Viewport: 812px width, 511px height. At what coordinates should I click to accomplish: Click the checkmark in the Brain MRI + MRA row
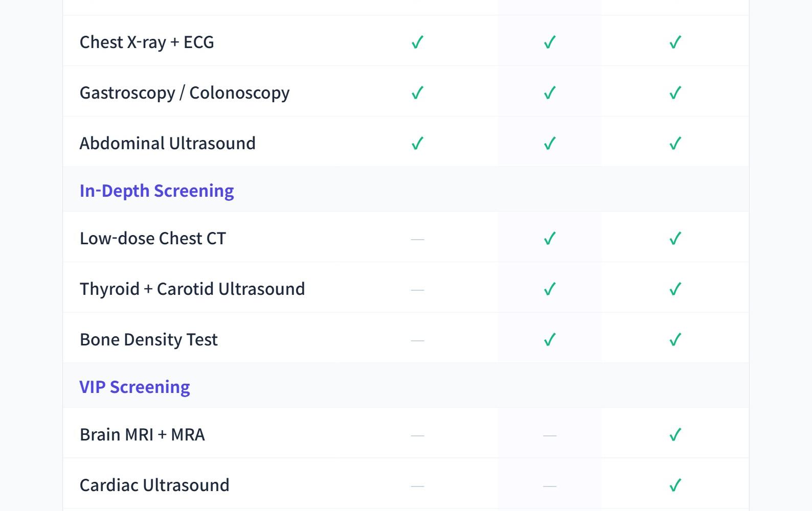coord(675,434)
